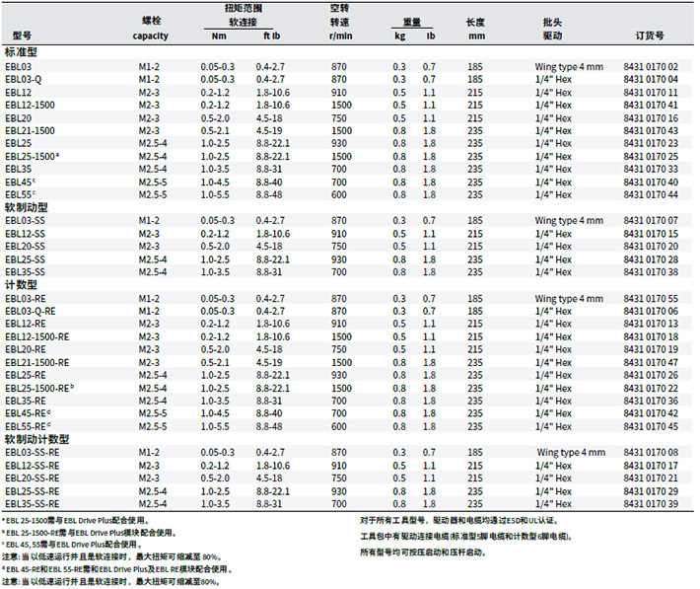
Task: Click model name EBL21-1500-RE
Action: click(36, 362)
